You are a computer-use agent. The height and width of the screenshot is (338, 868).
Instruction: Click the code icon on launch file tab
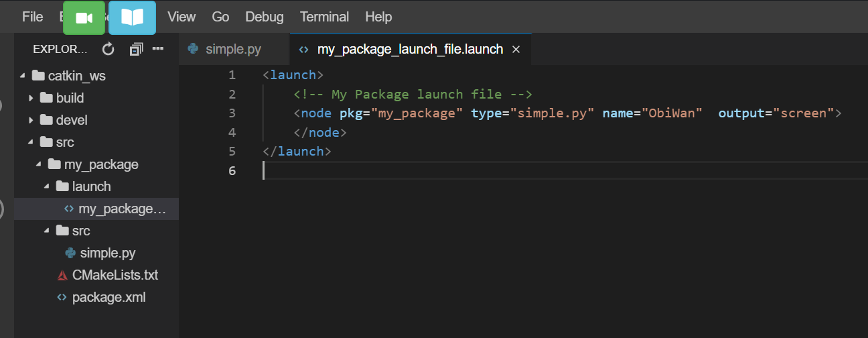(x=303, y=50)
